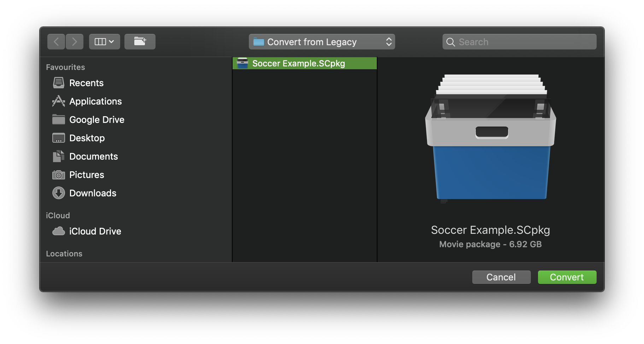This screenshot has height=344, width=644.
Task: Select the Soccer Example.SCpkg file
Action: (305, 64)
